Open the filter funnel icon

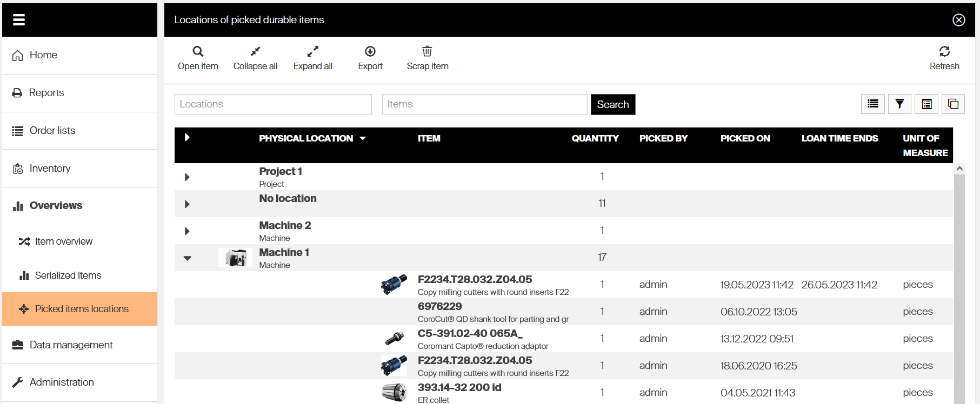(x=899, y=104)
